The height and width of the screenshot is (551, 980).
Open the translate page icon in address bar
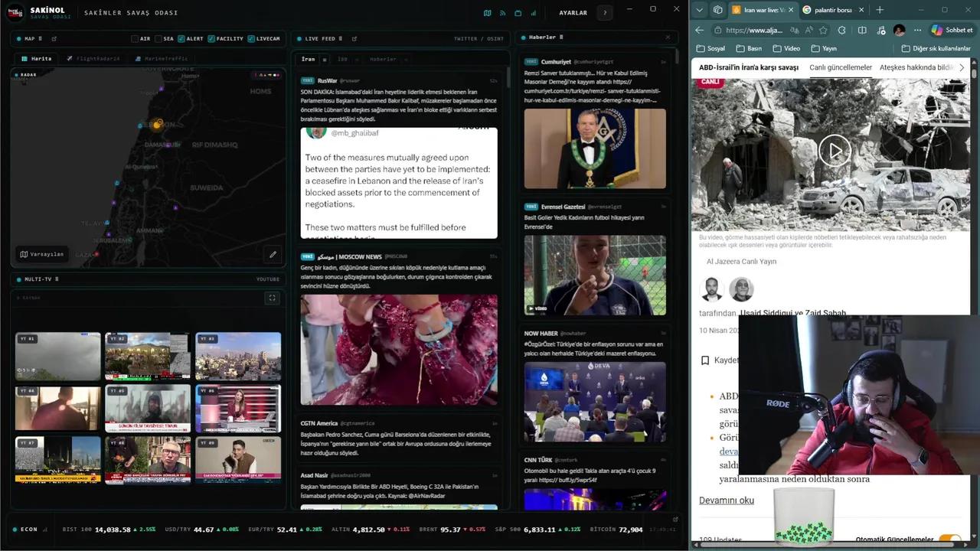click(x=793, y=30)
